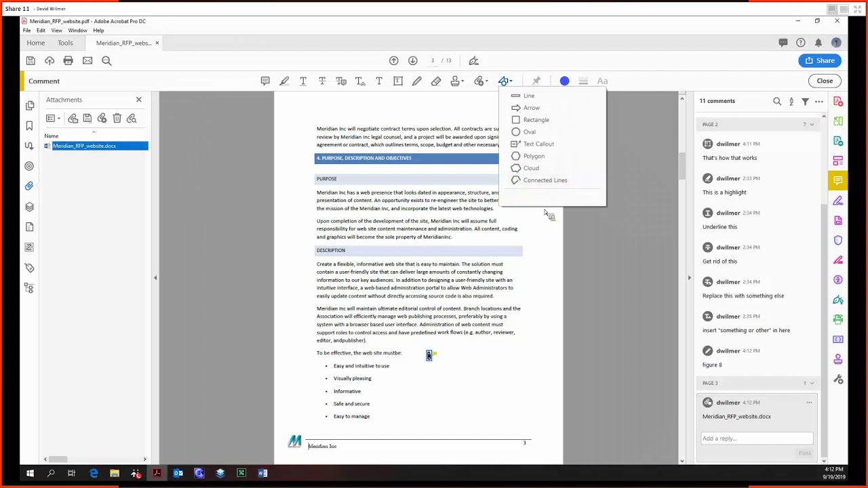868x488 pixels.
Task: Click the Add a reply field
Action: tap(757, 439)
